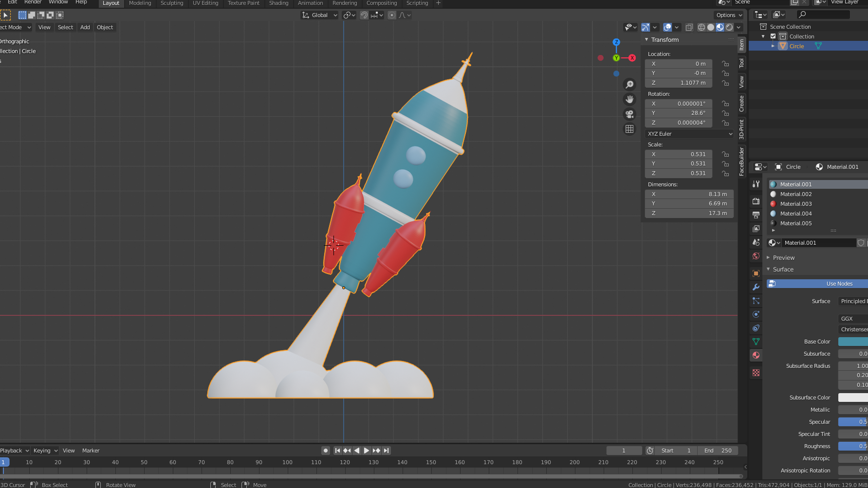Select Rendered viewport shading mode

point(730,27)
